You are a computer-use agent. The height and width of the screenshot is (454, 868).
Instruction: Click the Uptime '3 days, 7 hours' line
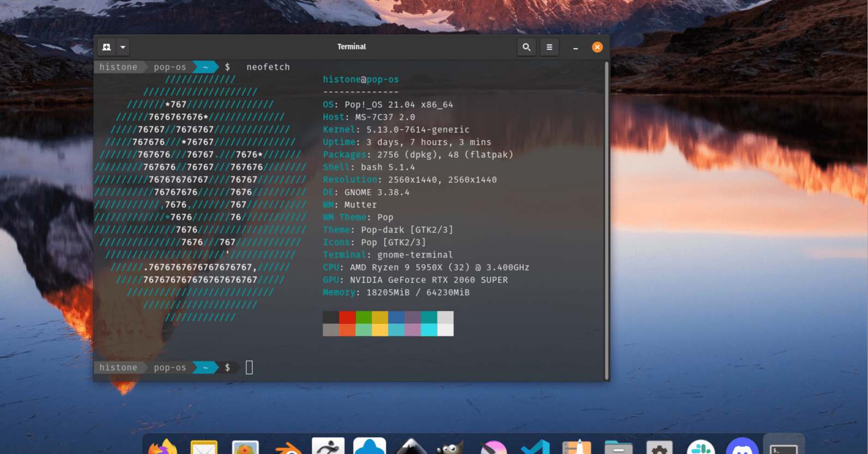[407, 142]
